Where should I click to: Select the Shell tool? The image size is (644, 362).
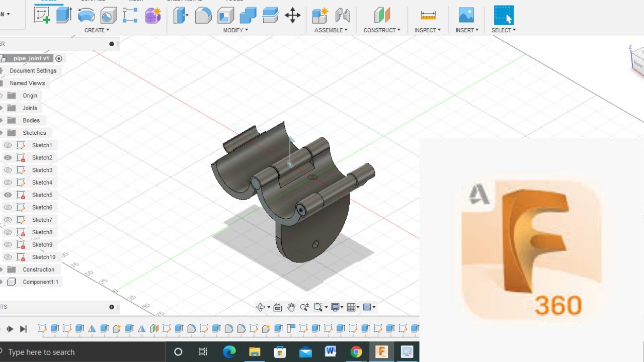pos(225,16)
